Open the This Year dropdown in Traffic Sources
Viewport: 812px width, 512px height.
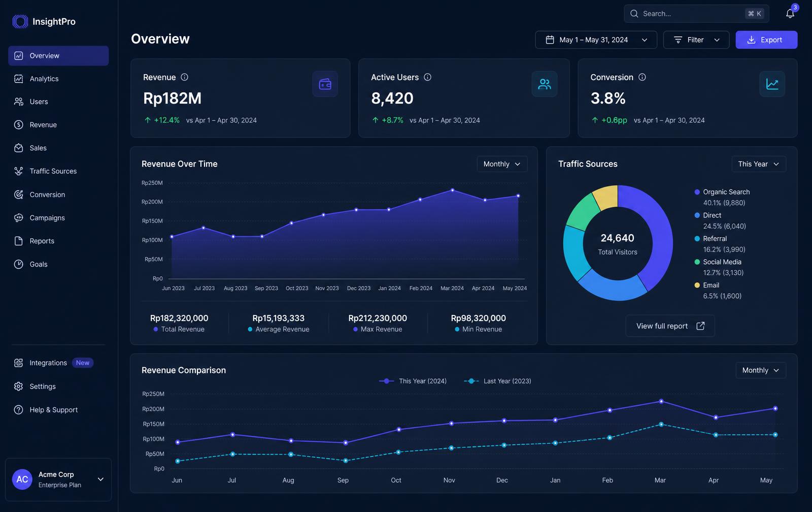point(759,164)
